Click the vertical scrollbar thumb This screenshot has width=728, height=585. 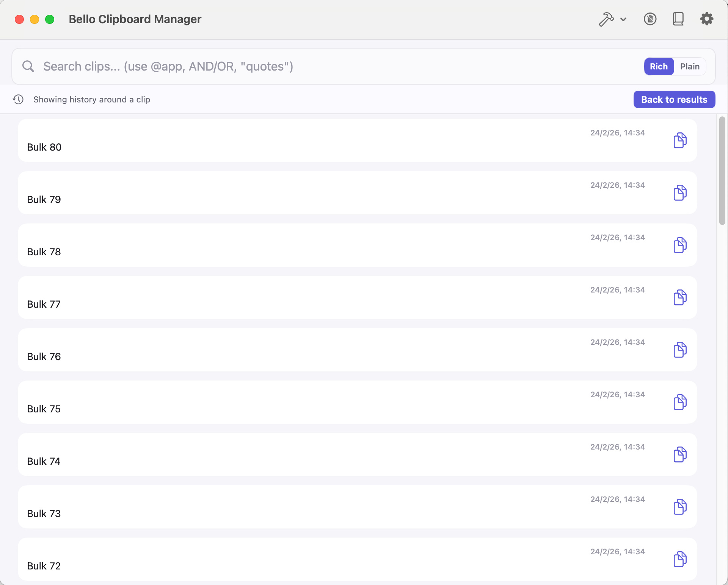[x=722, y=171]
